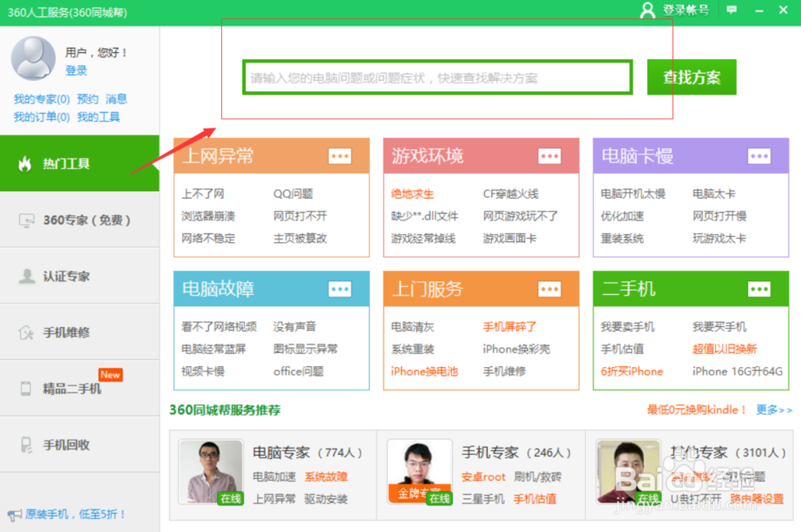Viewport: 801px width, 532px height.
Task: Click 安卓root under 手机专家
Action: pos(483,477)
